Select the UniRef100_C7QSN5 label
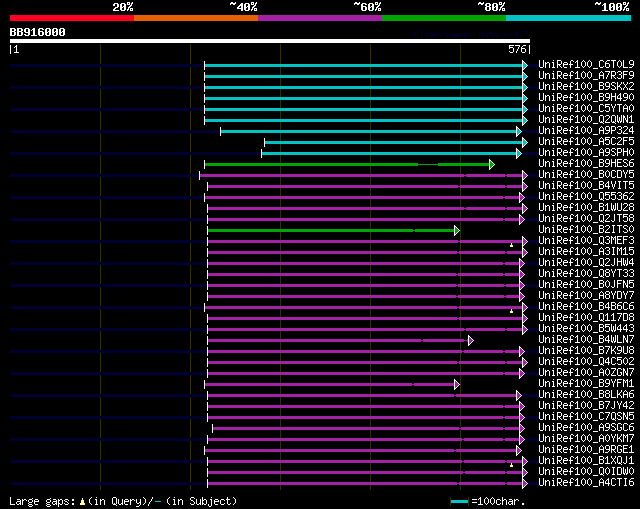 (x=586, y=417)
